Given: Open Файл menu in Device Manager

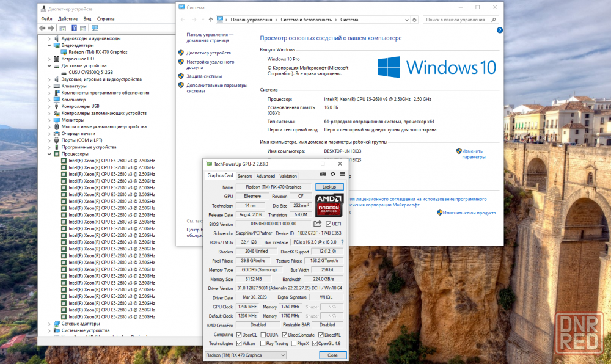Looking at the screenshot, I should point(46,19).
